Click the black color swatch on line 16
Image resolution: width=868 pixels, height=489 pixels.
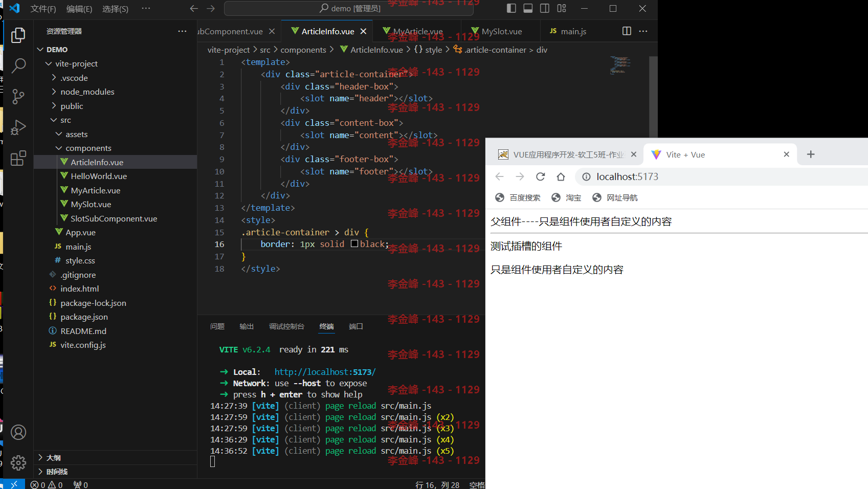pos(354,244)
